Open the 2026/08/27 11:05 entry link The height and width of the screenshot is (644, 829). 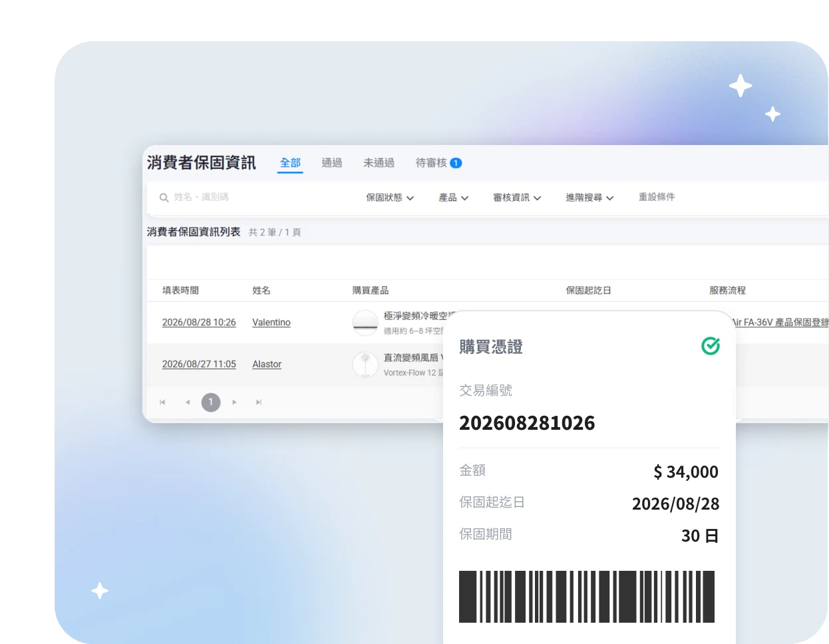[x=199, y=365]
